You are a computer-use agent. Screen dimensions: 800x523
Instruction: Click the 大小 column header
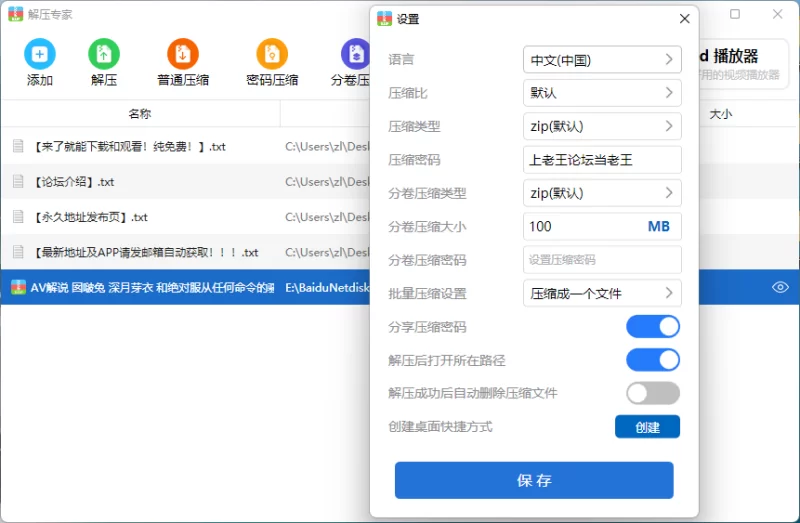click(x=720, y=114)
